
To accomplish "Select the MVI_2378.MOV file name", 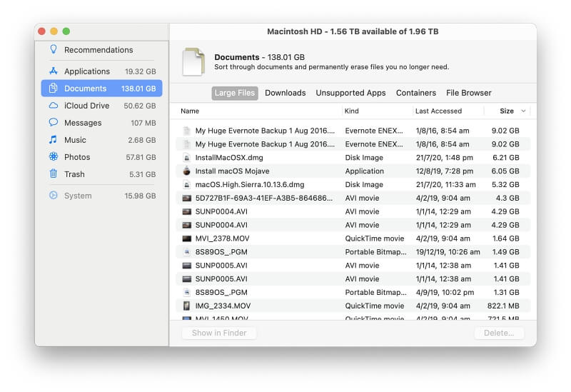I will [x=222, y=238].
